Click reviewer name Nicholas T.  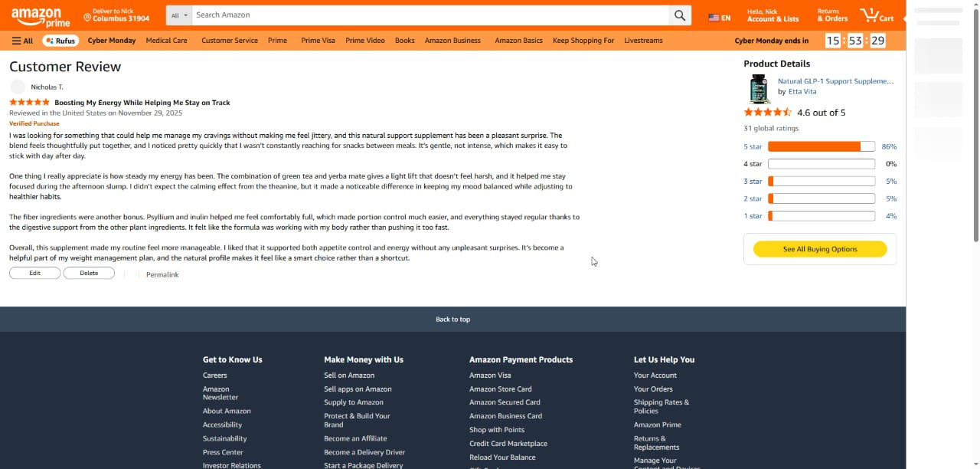tap(47, 87)
